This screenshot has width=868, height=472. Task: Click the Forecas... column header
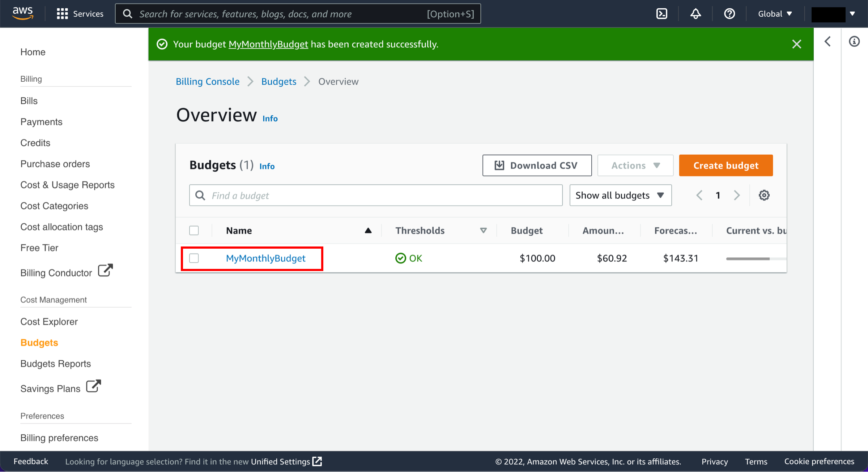point(676,231)
